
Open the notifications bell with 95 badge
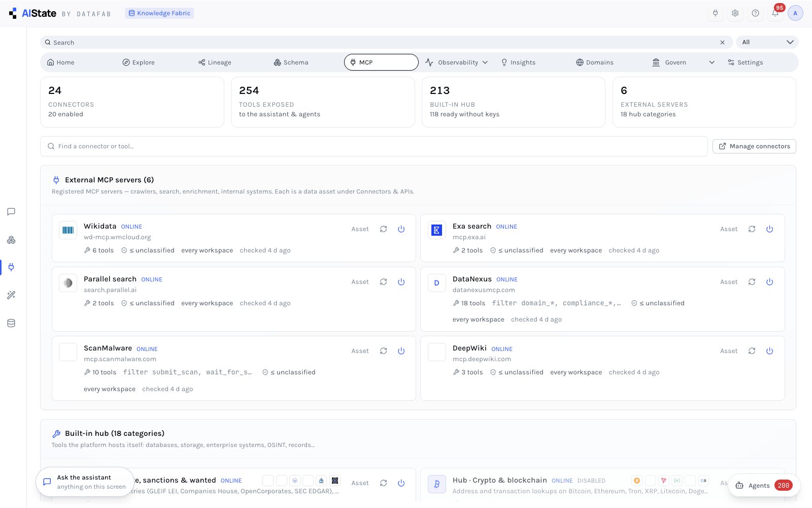[x=775, y=13]
